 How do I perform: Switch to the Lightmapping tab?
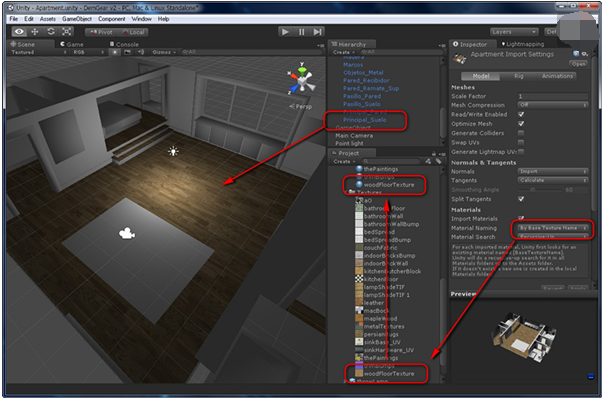(523, 44)
